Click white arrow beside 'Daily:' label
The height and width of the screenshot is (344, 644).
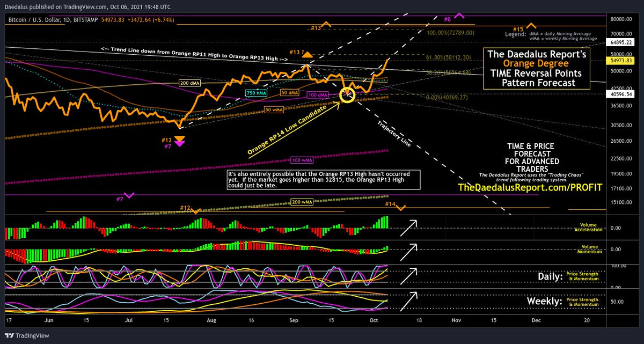tap(408, 275)
